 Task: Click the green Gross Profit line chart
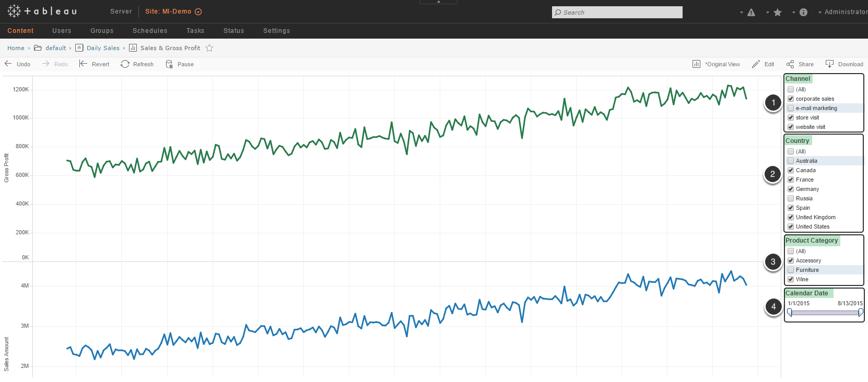click(x=407, y=132)
